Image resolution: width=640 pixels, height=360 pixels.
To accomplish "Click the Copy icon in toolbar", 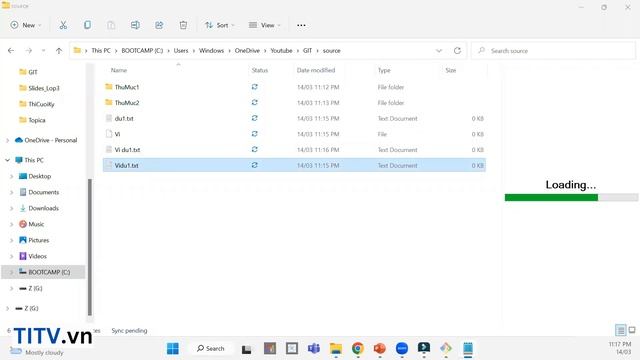I will click(87, 25).
